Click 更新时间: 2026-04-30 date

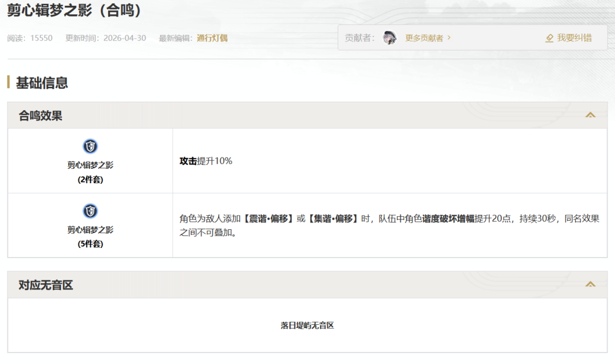click(105, 38)
